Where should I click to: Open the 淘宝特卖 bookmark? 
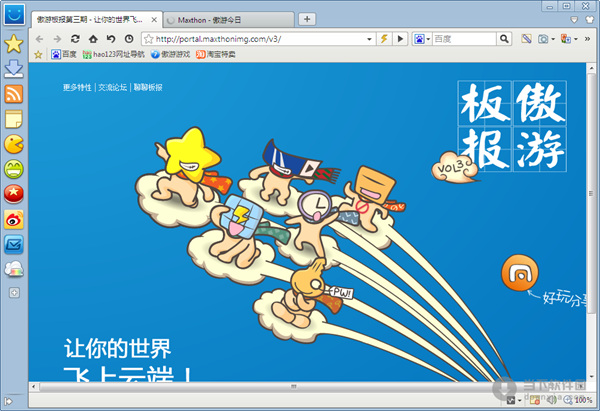pos(215,54)
